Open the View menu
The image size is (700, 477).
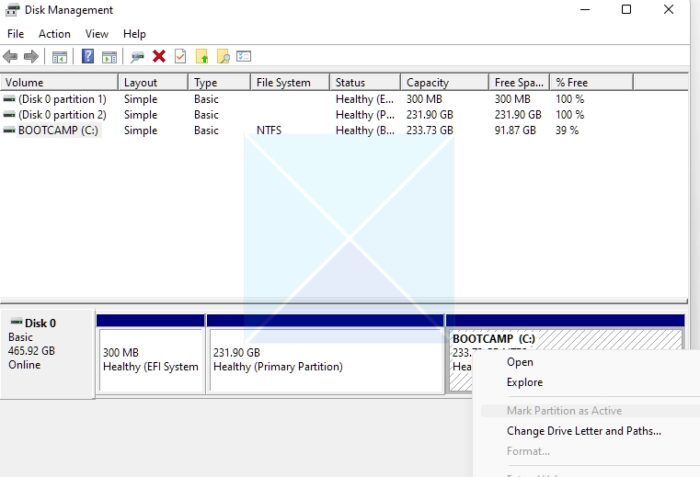click(97, 34)
